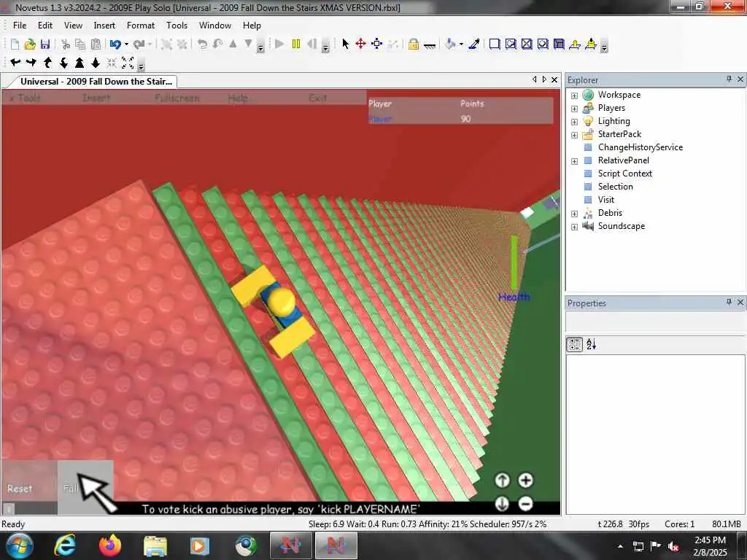747x560 pixels.
Task: Select the Weld surface tool
Action: coord(527,44)
